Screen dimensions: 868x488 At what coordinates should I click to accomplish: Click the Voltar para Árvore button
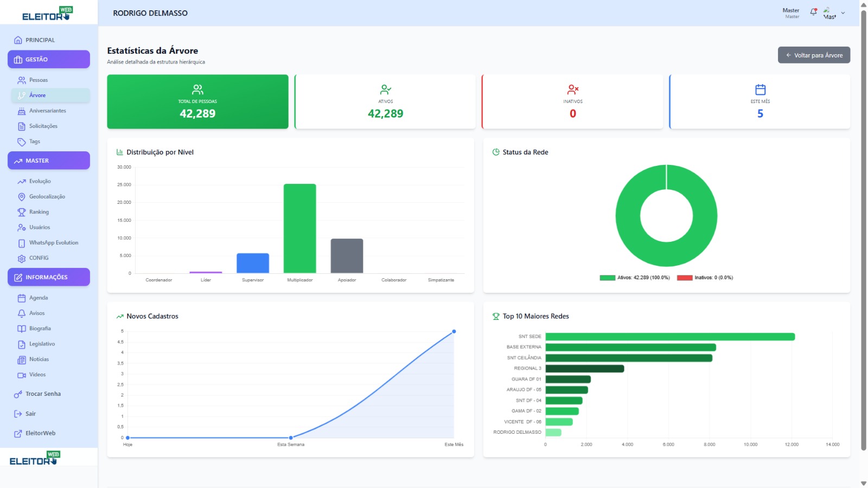coord(814,55)
